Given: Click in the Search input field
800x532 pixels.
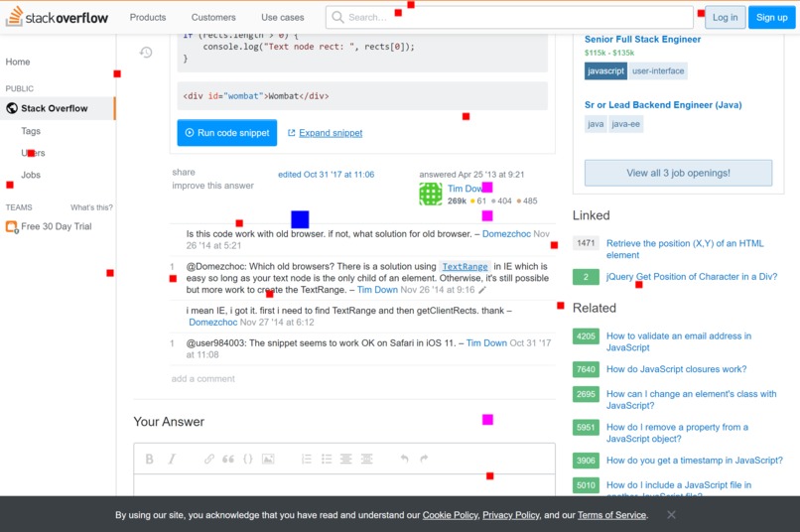Looking at the screenshot, I should click(509, 17).
